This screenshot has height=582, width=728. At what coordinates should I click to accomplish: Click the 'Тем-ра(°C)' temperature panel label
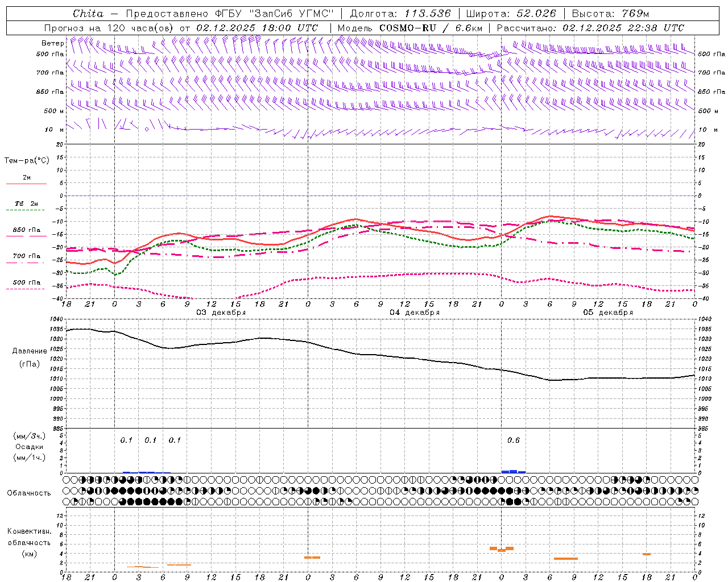(x=27, y=161)
